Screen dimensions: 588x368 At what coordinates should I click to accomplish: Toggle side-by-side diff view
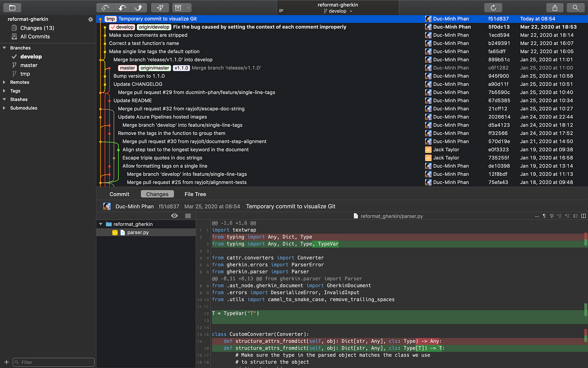pyautogui.click(x=583, y=216)
